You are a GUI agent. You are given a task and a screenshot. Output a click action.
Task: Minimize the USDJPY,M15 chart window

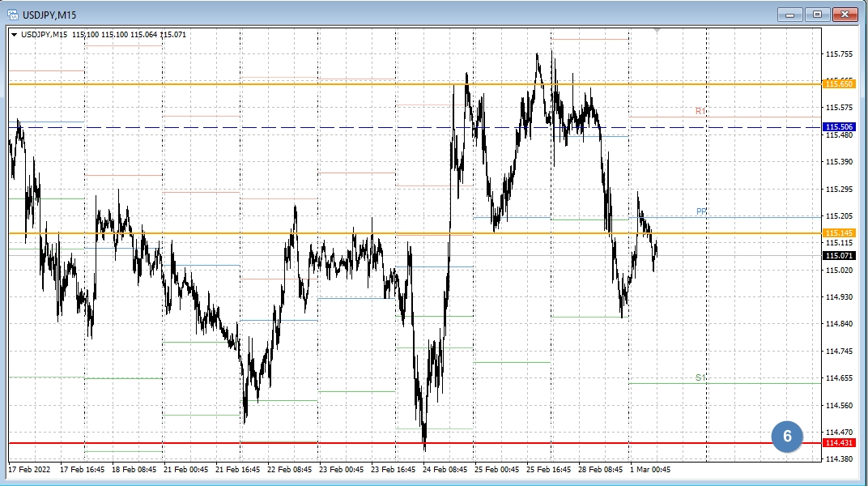[x=789, y=14]
